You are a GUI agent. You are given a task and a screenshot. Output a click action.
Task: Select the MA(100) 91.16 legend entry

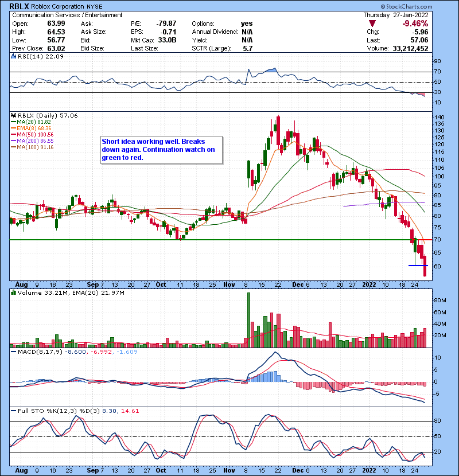click(36, 147)
